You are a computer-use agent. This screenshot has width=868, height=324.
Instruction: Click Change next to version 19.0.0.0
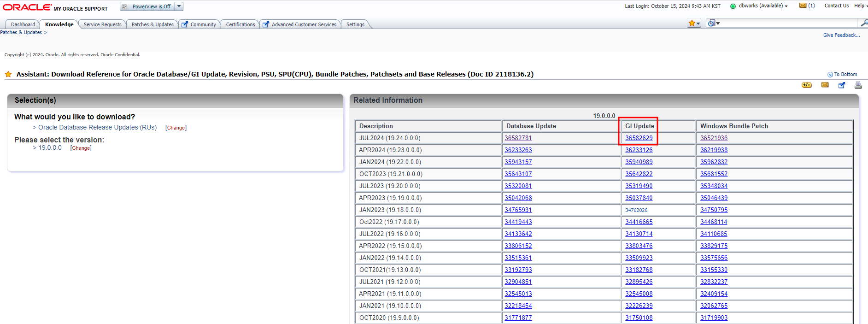coord(81,148)
